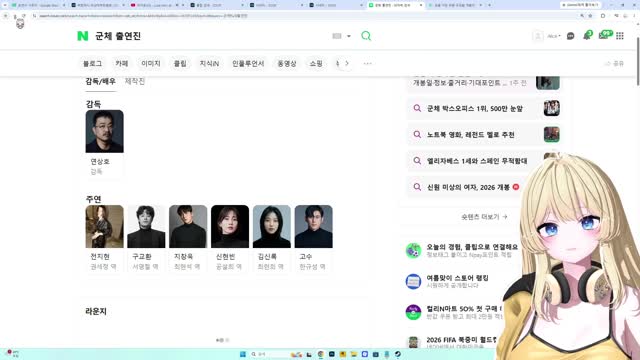Click the green Naver N logo
Image resolution: width=640 pixels, height=360 pixels.
point(82,36)
